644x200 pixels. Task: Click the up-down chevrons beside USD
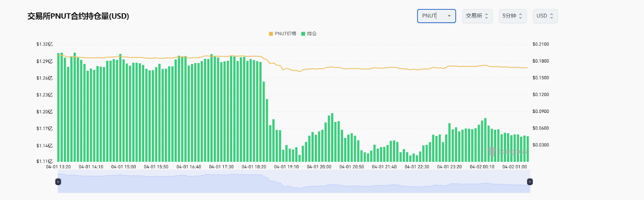(x=551, y=16)
